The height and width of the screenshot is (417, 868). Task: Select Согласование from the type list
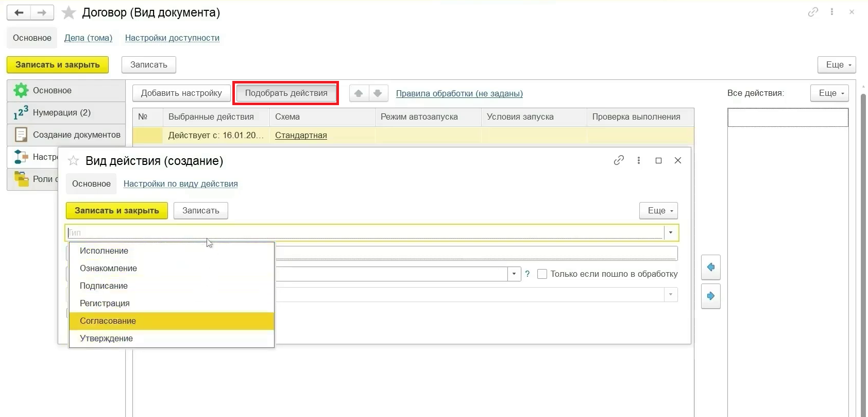(x=108, y=321)
